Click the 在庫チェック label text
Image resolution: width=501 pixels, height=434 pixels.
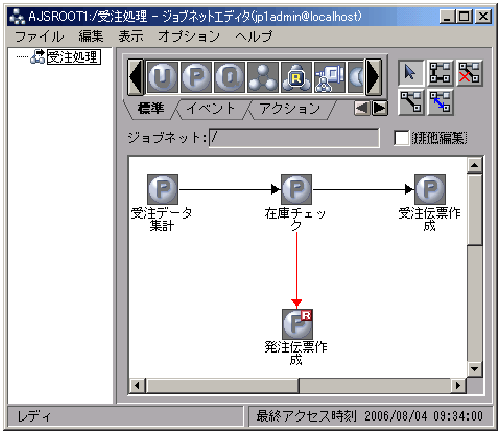(295, 219)
